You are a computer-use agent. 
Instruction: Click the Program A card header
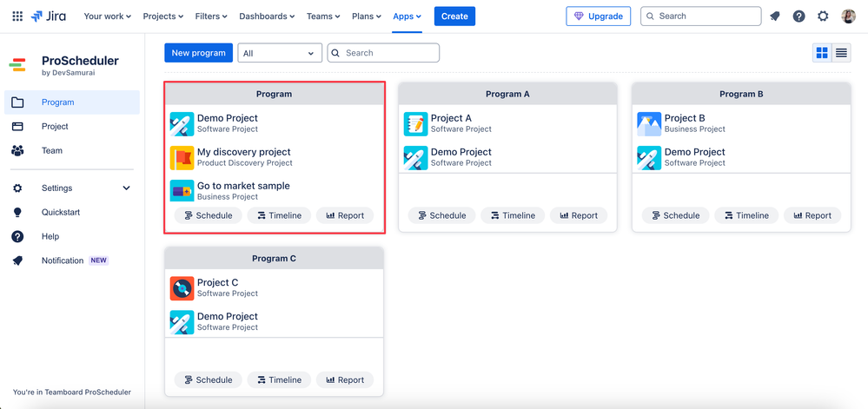507,94
